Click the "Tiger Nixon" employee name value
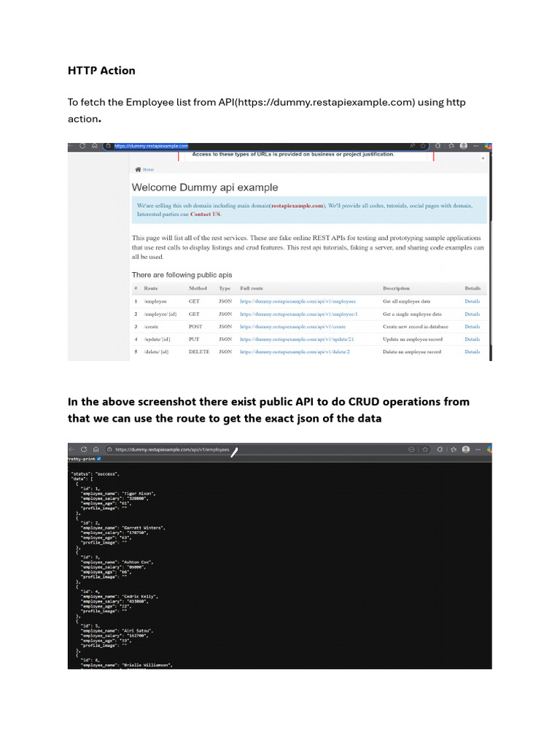Image resolution: width=560 pixels, height=747 pixels. (139, 494)
